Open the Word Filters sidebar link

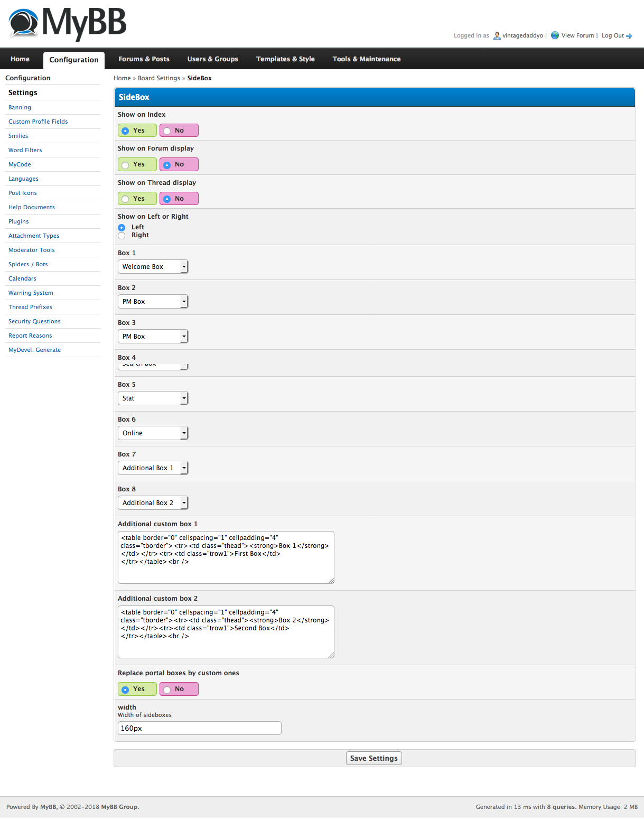click(25, 151)
